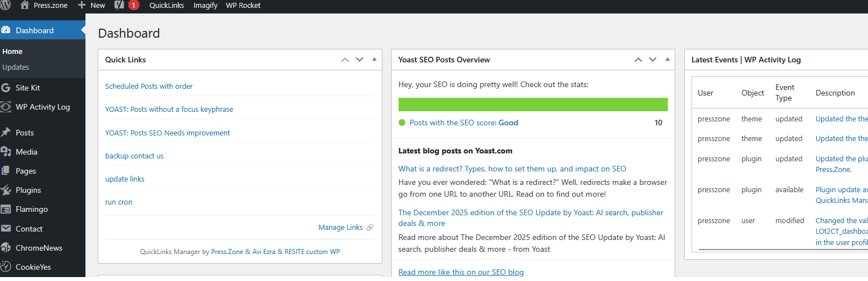
Task: Open the WP Rocket admin bar menu
Action: (x=243, y=5)
